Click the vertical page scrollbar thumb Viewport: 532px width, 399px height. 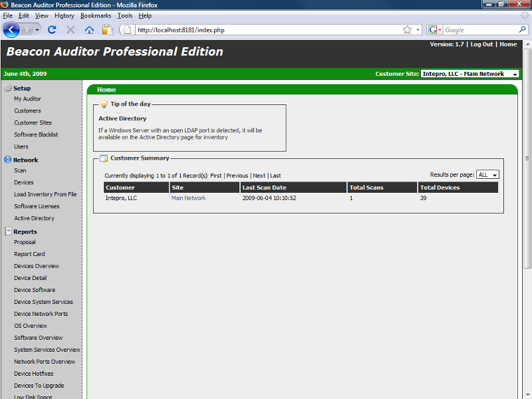point(527,158)
